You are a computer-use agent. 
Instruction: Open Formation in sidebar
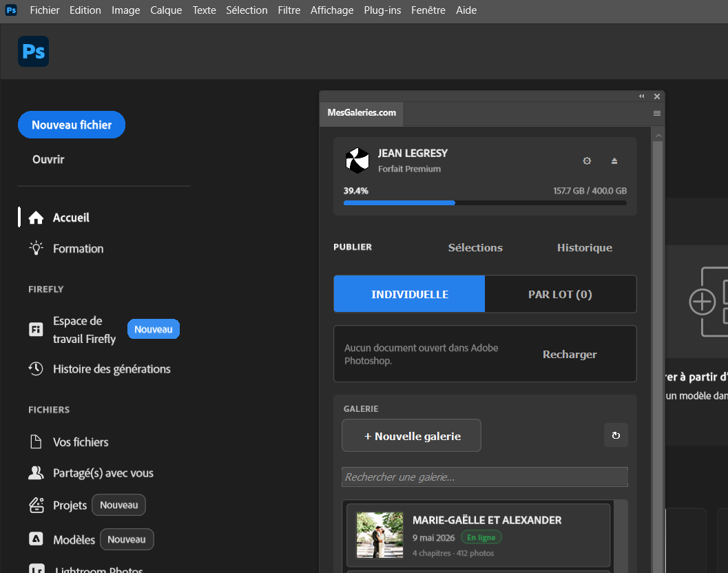78,249
